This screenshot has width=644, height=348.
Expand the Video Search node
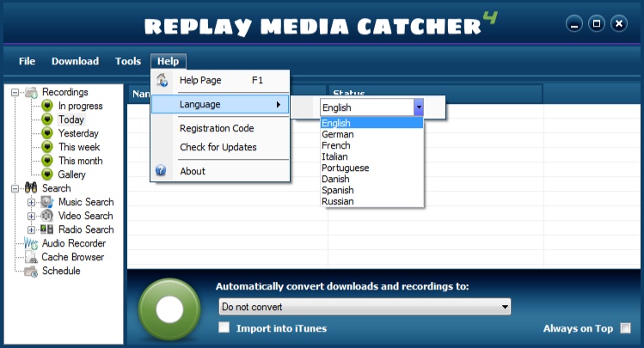tap(31, 216)
